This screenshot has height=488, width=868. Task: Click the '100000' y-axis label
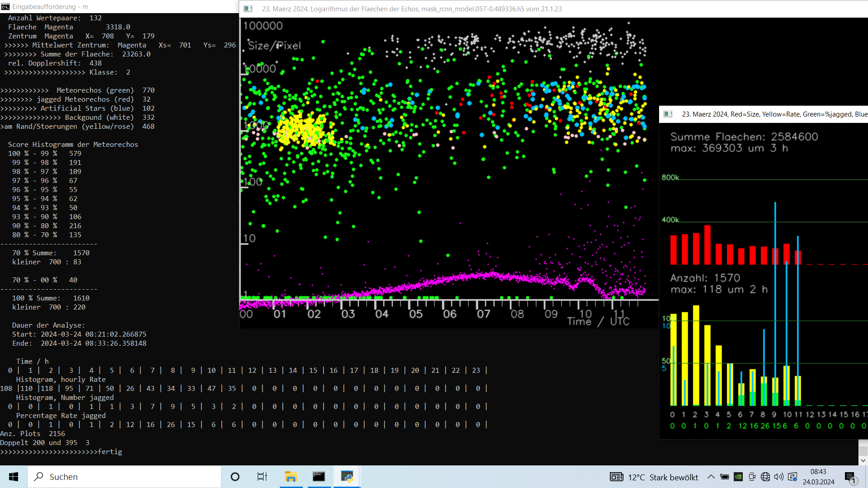[263, 26]
